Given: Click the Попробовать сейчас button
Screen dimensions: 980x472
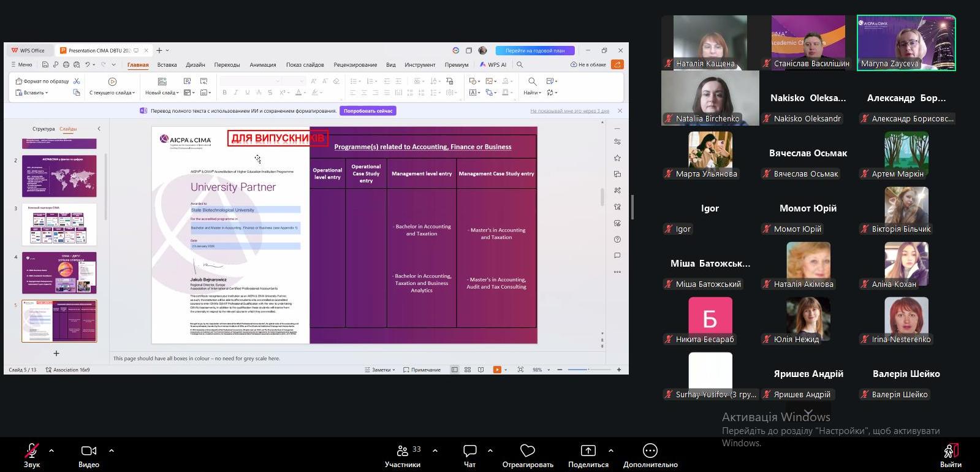Looking at the screenshot, I should [368, 111].
